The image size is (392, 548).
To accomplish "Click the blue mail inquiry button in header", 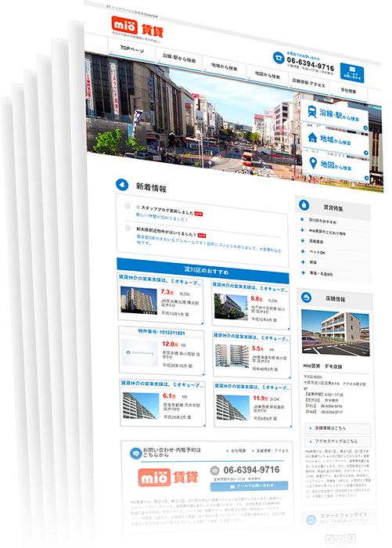I will (x=352, y=73).
